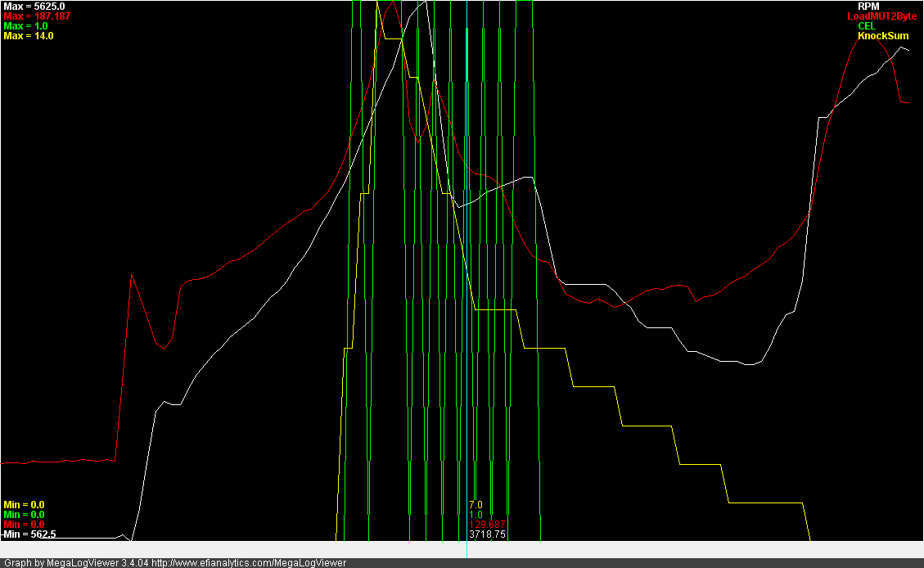Click the yellow Max = 14.0 label
This screenshot has width=924, height=568.
click(x=28, y=36)
